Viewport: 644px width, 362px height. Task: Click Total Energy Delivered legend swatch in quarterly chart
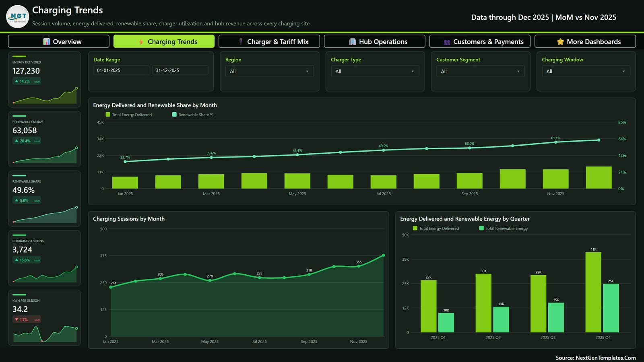coord(415,228)
